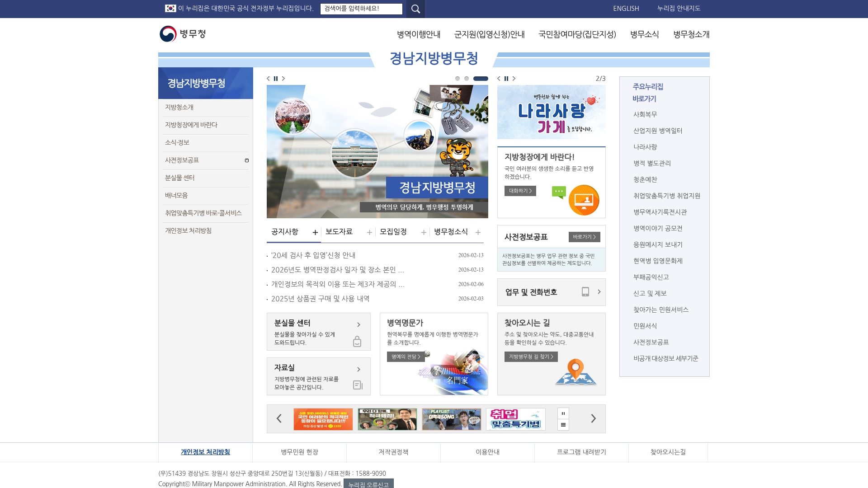Click the lock icon in 분실물 센터 panel
This screenshot has height=488, width=868.
click(x=357, y=342)
